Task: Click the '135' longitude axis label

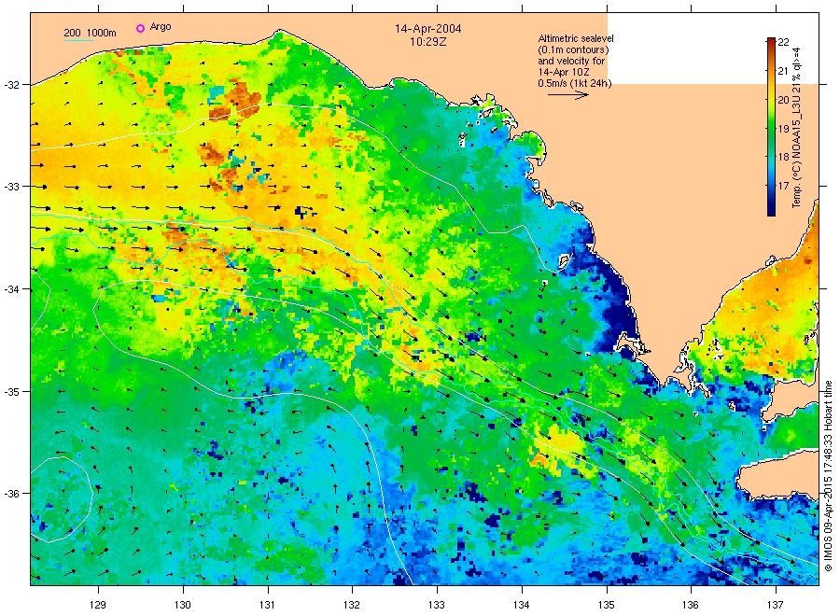Action: point(607,606)
